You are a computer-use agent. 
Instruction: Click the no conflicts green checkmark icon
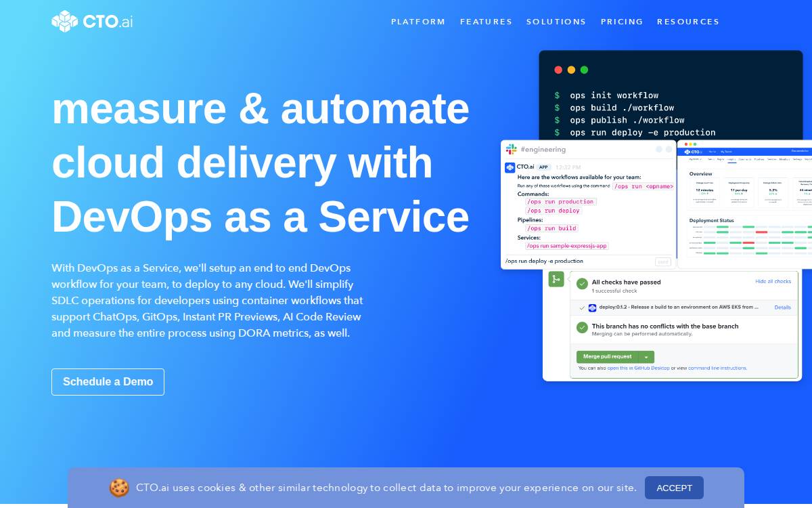(582, 327)
